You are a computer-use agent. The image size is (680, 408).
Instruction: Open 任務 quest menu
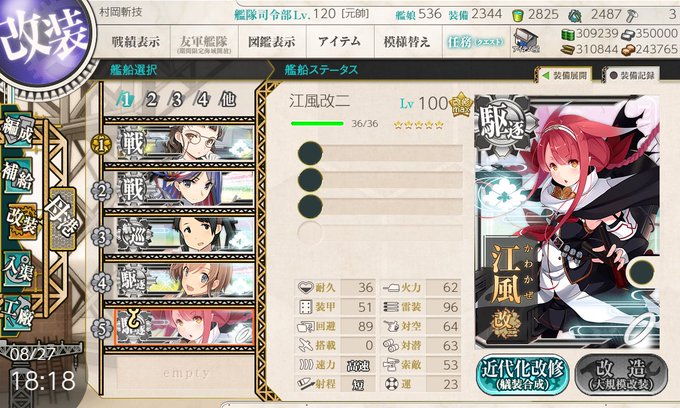475,42
